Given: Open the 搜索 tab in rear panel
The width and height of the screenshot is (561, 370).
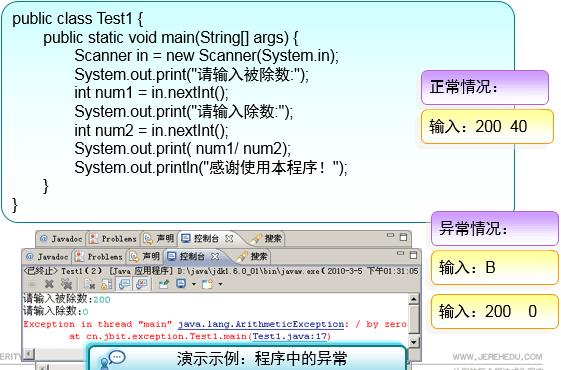Looking at the screenshot, I should pyautogui.click(x=267, y=238).
